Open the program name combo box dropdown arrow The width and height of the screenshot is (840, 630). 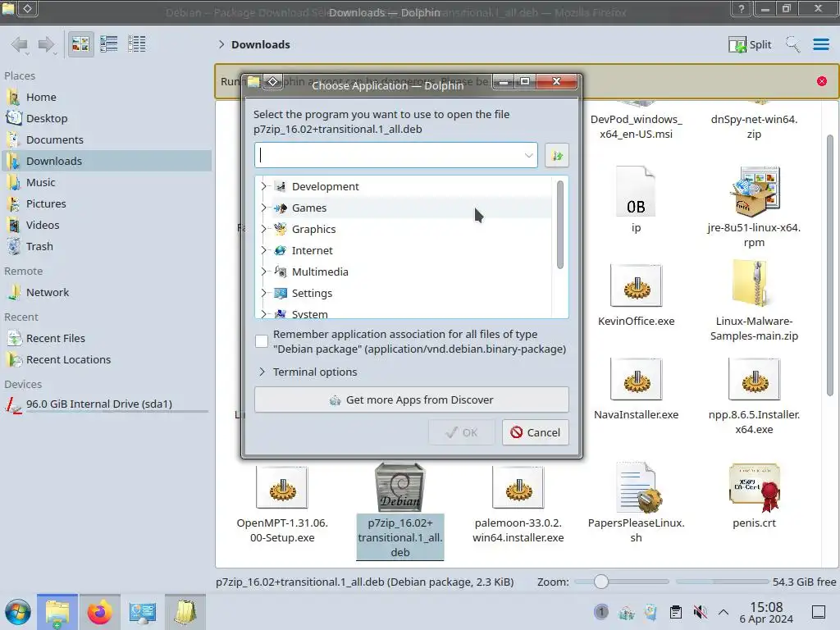coord(528,155)
